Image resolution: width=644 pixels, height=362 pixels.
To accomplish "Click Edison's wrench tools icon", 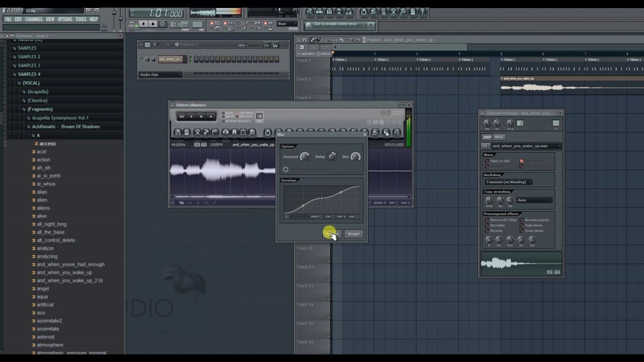I will [x=206, y=132].
